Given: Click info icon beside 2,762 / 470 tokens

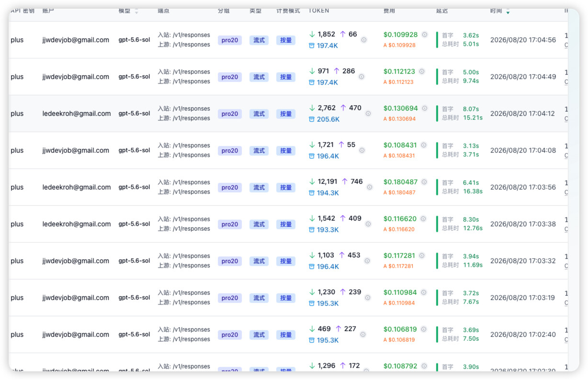Looking at the screenshot, I should [368, 113].
